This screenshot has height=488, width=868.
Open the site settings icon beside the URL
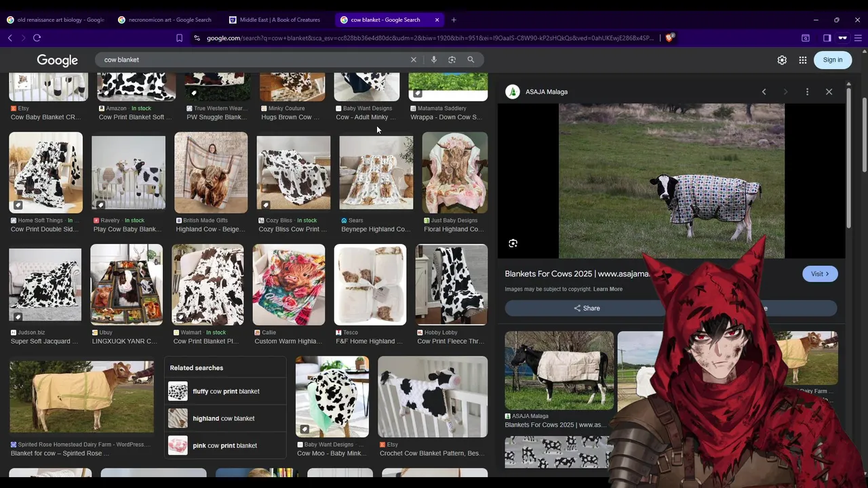pyautogui.click(x=197, y=38)
